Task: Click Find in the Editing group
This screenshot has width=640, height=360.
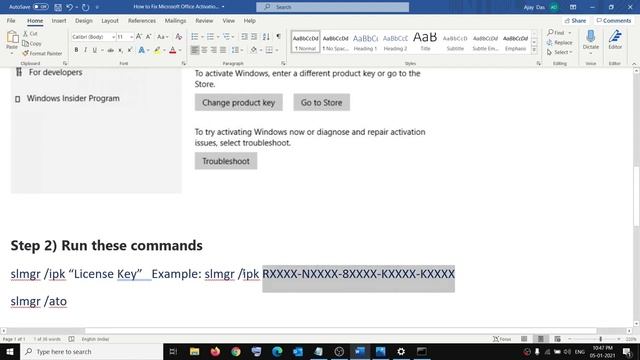Action: [556, 32]
